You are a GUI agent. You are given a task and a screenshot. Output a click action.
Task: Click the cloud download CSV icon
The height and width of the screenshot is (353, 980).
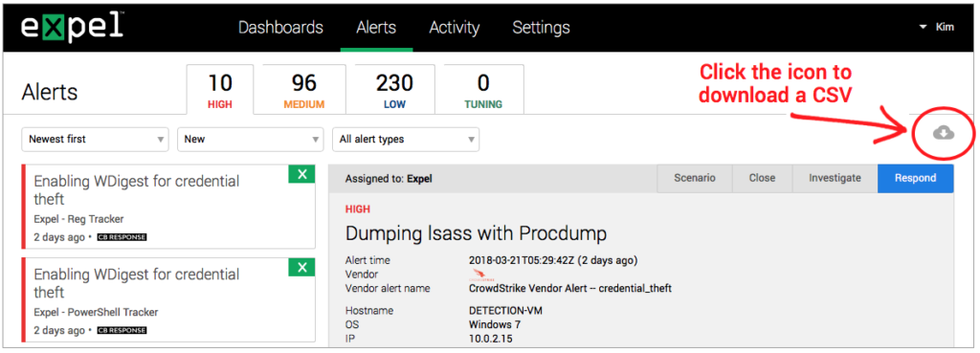pyautogui.click(x=943, y=132)
